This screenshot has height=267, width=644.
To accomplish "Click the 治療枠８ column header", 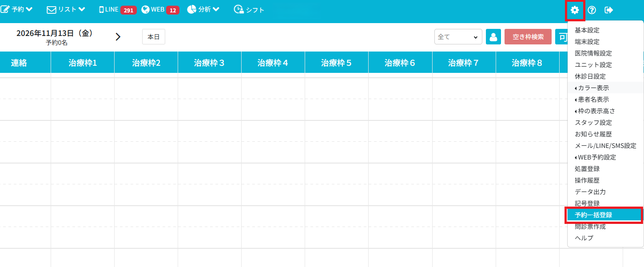I will pyautogui.click(x=527, y=63).
